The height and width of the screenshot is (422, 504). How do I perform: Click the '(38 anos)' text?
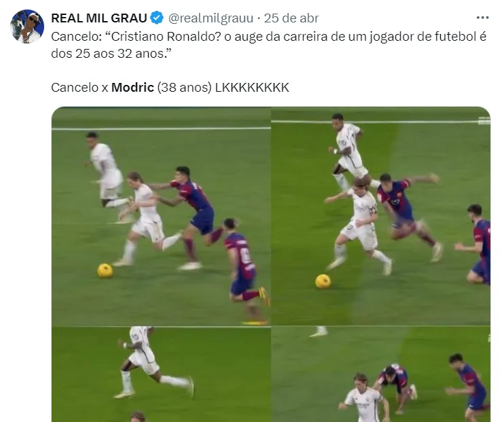[x=185, y=88]
